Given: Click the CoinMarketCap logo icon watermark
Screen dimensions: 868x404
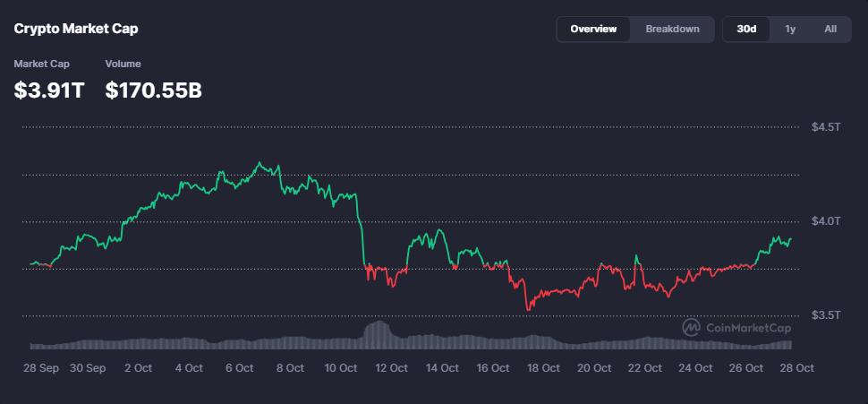Looking at the screenshot, I should pyautogui.click(x=692, y=328).
